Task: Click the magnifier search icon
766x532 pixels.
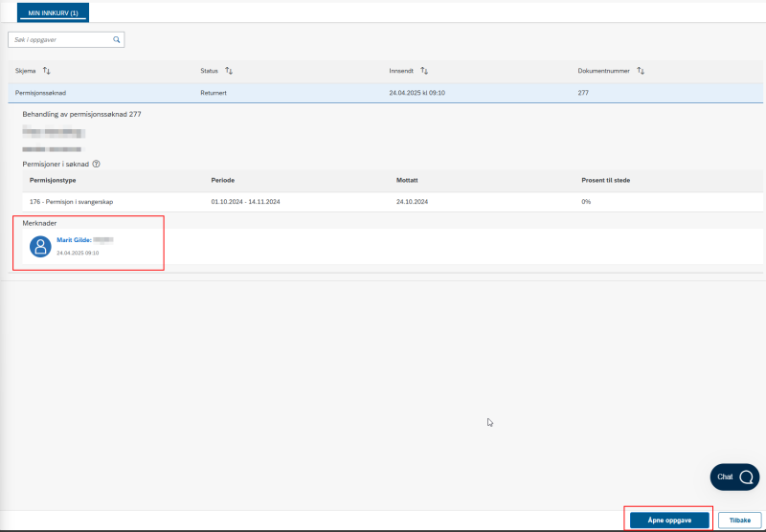Action: 116,39
